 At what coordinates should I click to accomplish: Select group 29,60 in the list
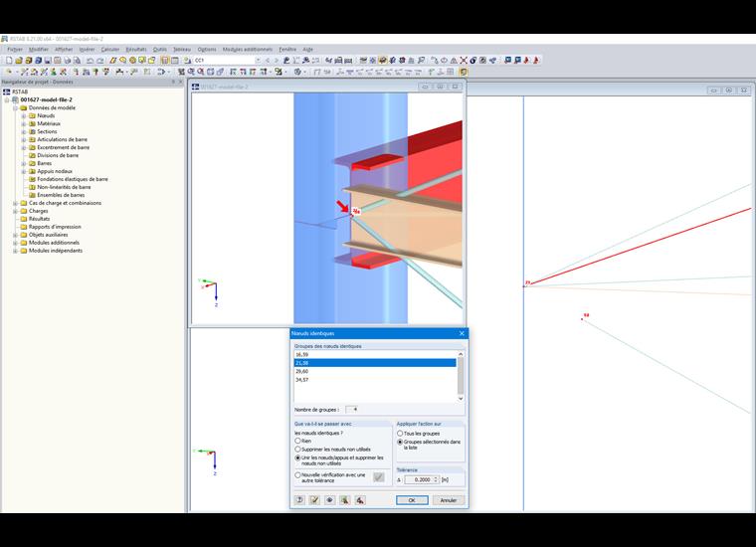coord(375,372)
